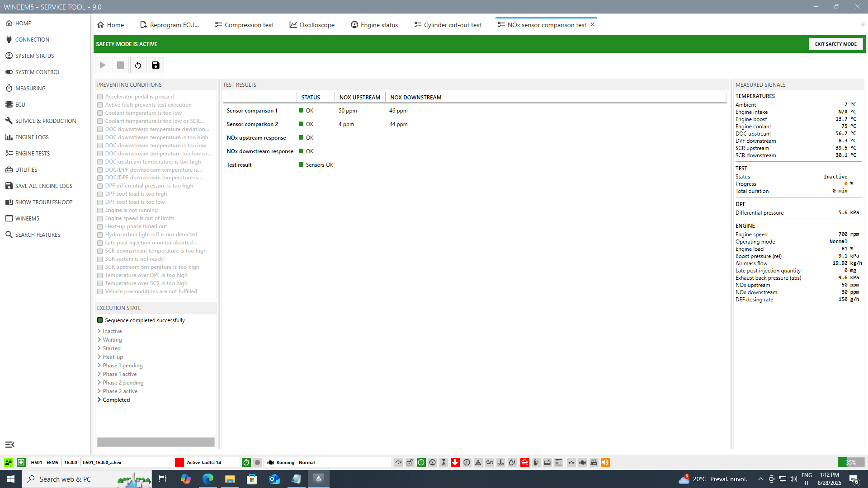
Task: Toggle 'SCR system is not ready' checkbox
Action: point(100,259)
